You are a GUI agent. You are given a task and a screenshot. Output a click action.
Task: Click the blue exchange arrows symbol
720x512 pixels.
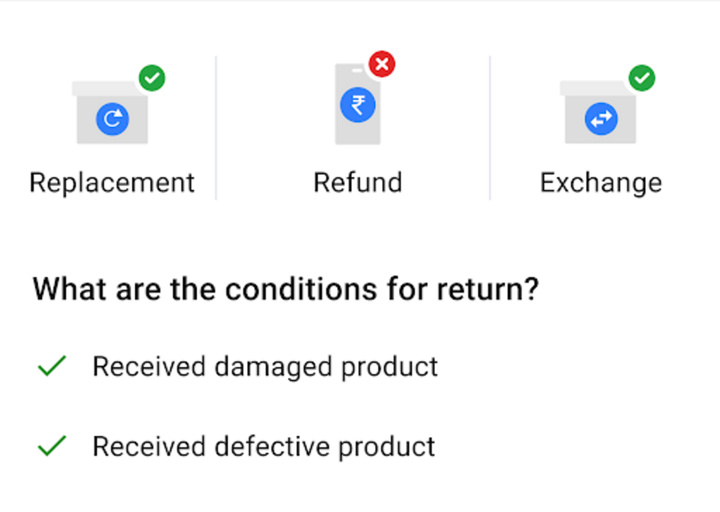(x=601, y=120)
